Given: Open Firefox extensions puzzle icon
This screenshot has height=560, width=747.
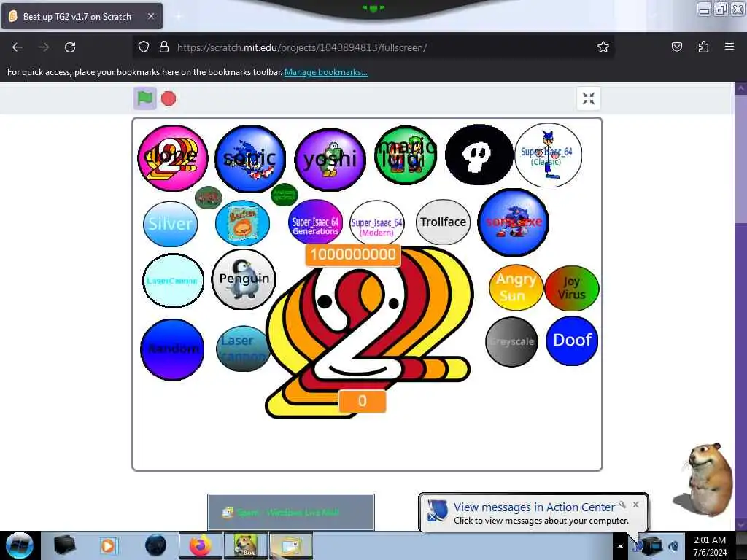Looking at the screenshot, I should tap(703, 47).
